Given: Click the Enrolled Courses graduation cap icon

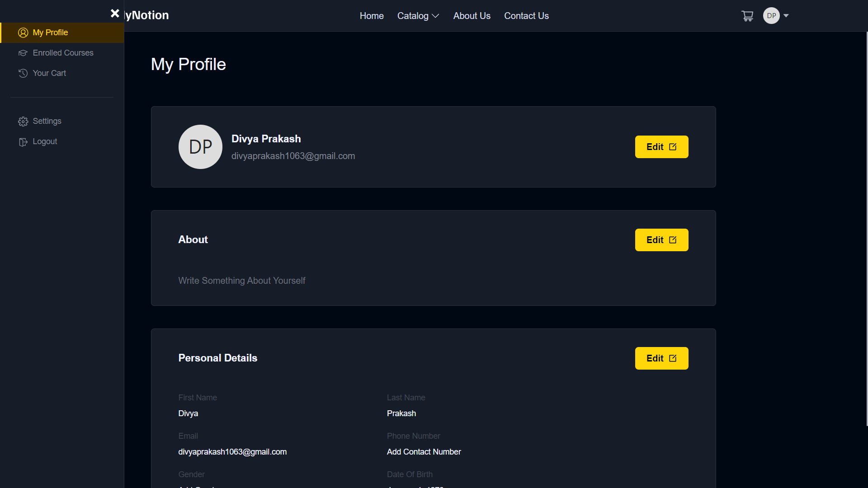Looking at the screenshot, I should 22,52.
